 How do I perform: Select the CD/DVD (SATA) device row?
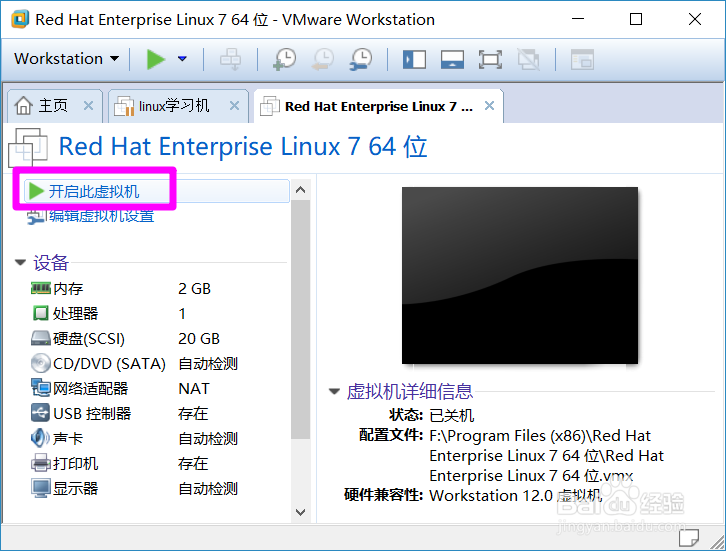[x=134, y=364]
